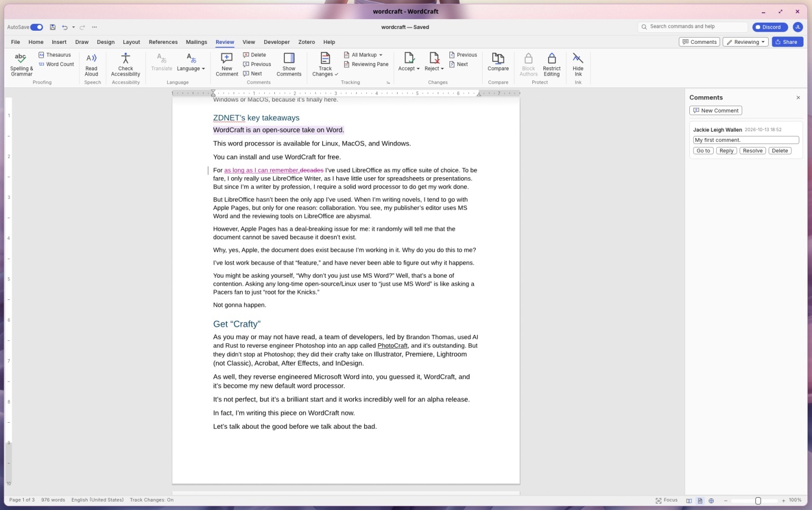
Task: Toggle the AutoSave switch
Action: point(36,27)
